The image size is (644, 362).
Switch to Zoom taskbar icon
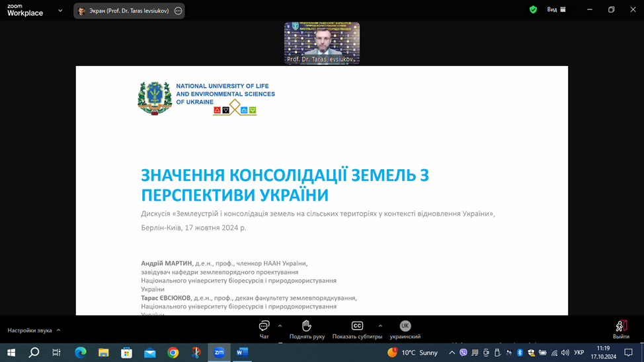click(219, 353)
